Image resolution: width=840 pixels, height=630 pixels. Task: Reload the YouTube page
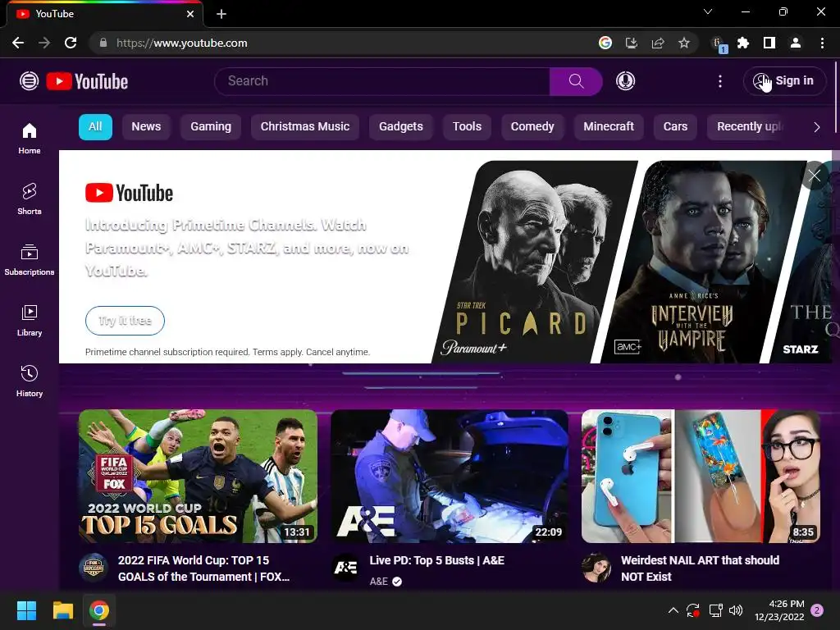point(71,43)
